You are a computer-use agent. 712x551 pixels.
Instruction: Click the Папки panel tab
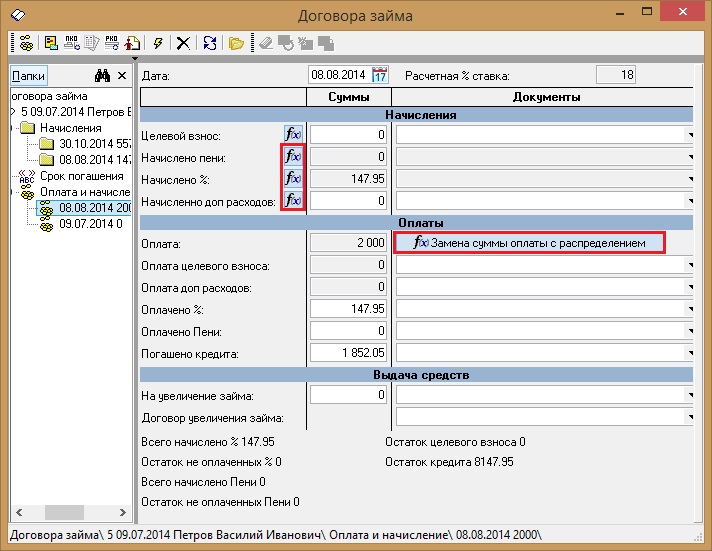28,75
